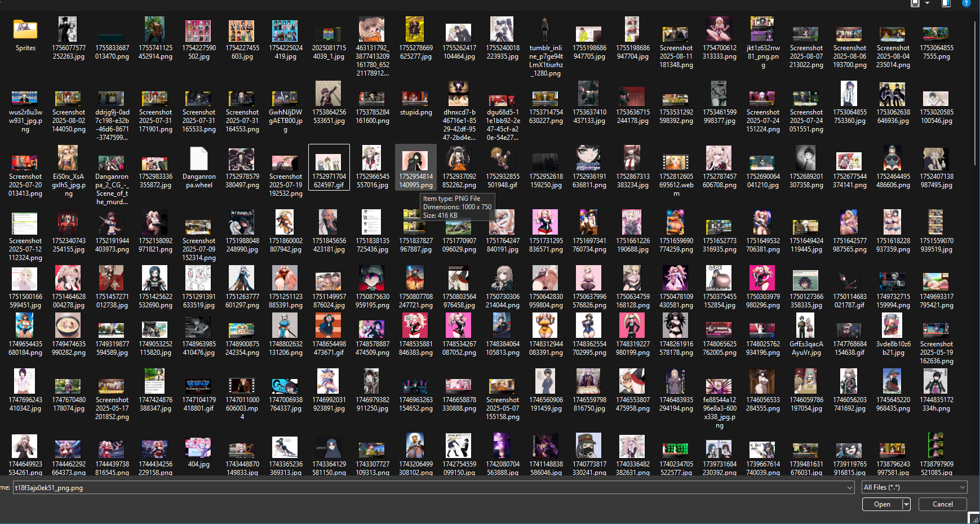
Task: Select Screenshot 2025-05-17 201852.png
Action: pyautogui.click(x=112, y=386)
